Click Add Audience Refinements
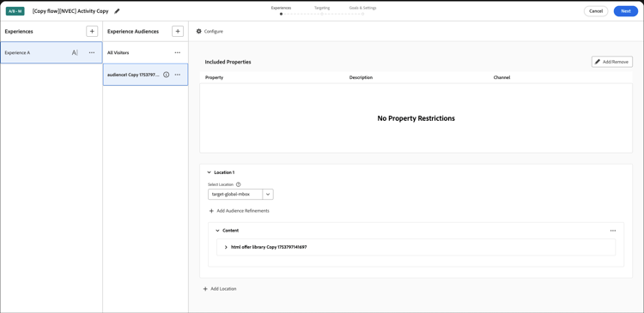This screenshot has width=644, height=313. pyautogui.click(x=240, y=211)
